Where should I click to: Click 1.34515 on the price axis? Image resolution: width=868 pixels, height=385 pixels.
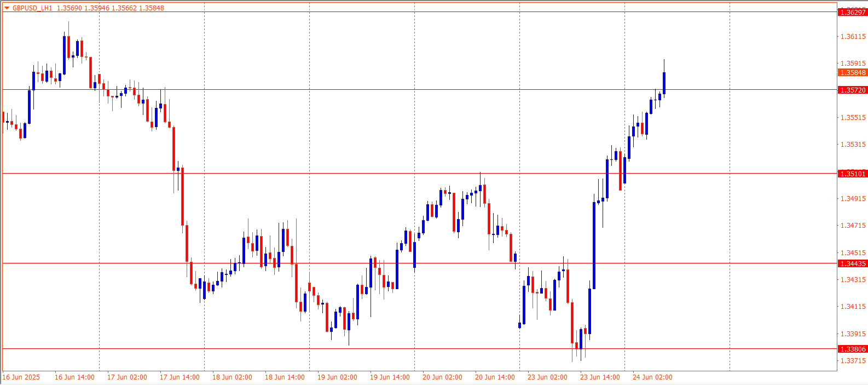[x=853, y=253]
